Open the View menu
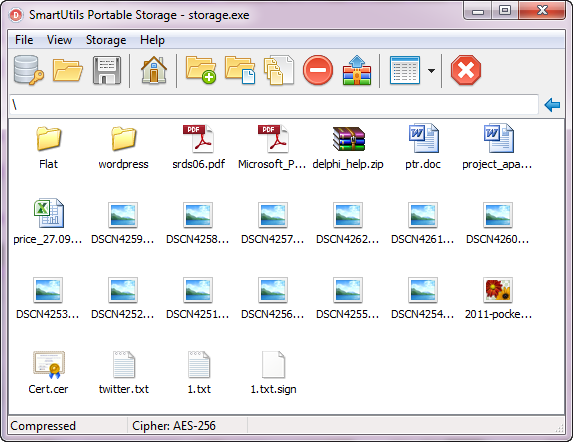The width and height of the screenshot is (573, 442). (59, 40)
